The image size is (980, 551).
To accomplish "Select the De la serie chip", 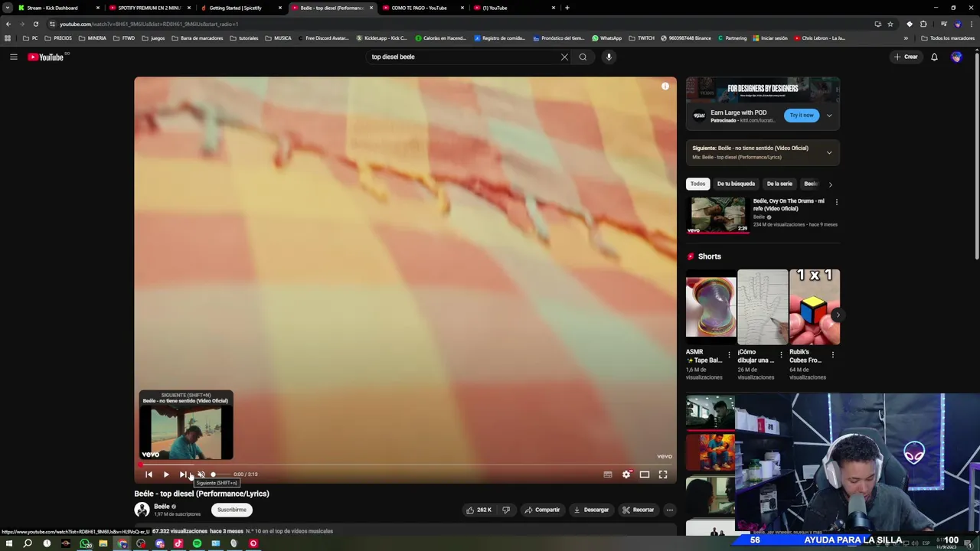I will (779, 184).
